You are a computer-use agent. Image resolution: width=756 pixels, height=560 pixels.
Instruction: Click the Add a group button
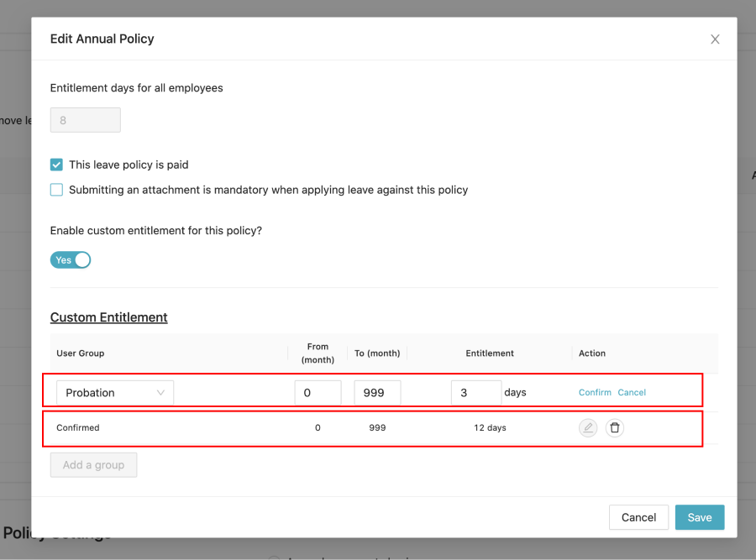tap(93, 465)
